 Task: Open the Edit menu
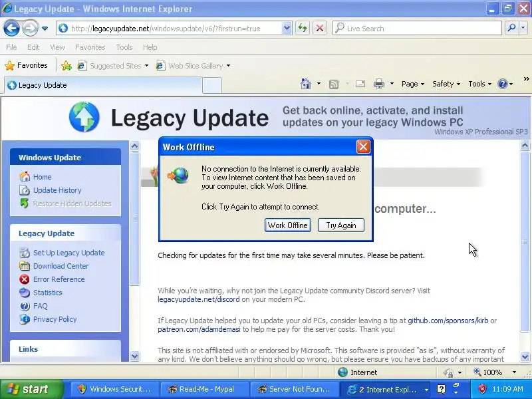33,47
